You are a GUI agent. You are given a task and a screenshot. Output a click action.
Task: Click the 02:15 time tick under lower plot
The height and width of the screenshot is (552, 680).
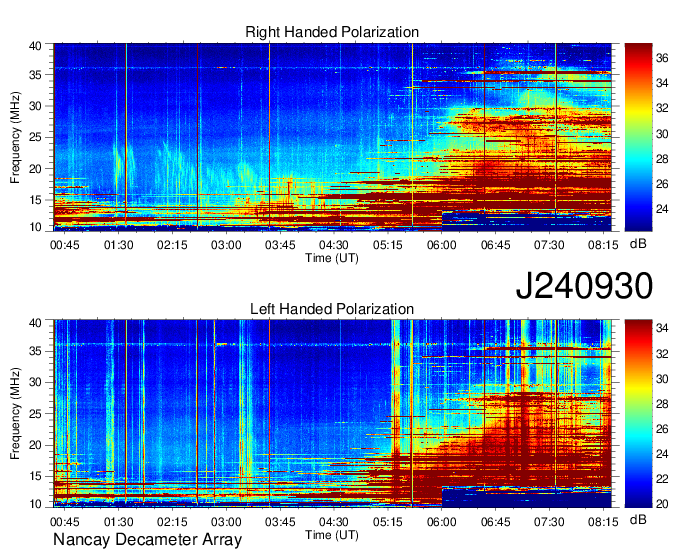172,522
